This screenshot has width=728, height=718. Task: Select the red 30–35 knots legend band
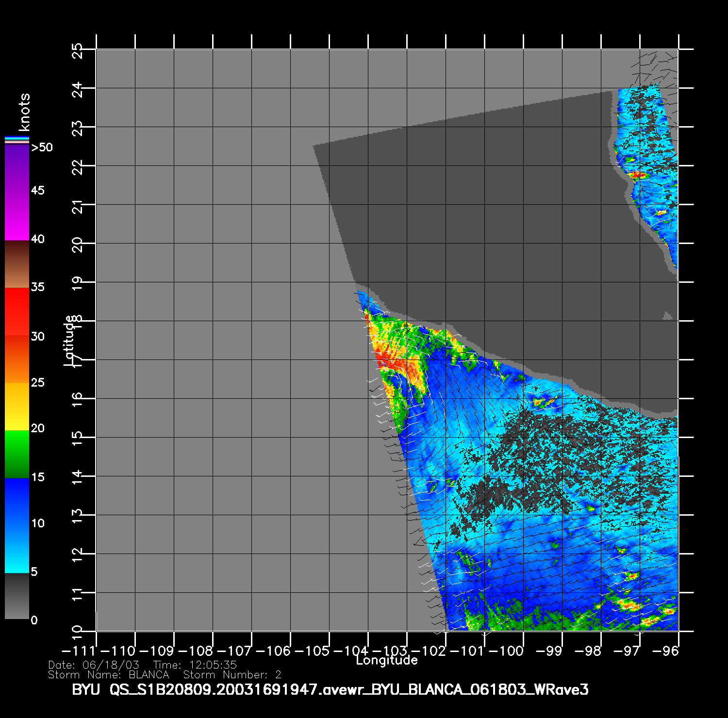click(x=17, y=311)
